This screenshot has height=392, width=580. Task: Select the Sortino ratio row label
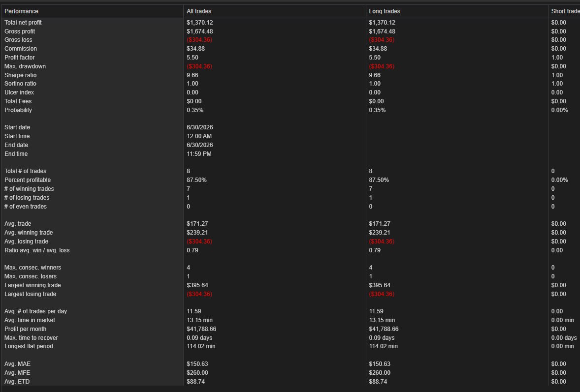point(20,84)
